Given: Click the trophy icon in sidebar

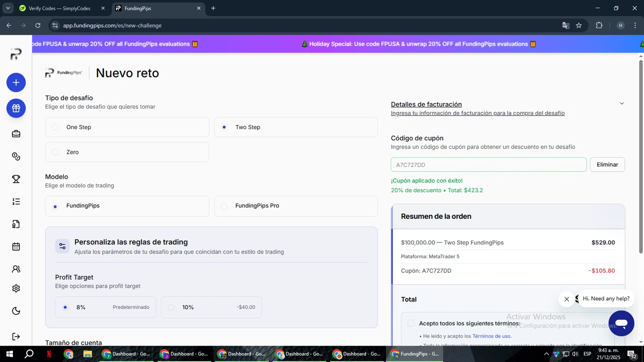Looking at the screenshot, I should coord(16,179).
